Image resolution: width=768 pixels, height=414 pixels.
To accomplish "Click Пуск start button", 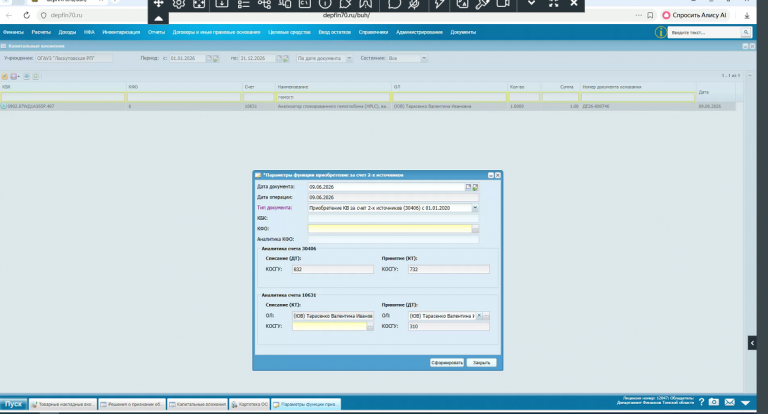I will [x=14, y=404].
